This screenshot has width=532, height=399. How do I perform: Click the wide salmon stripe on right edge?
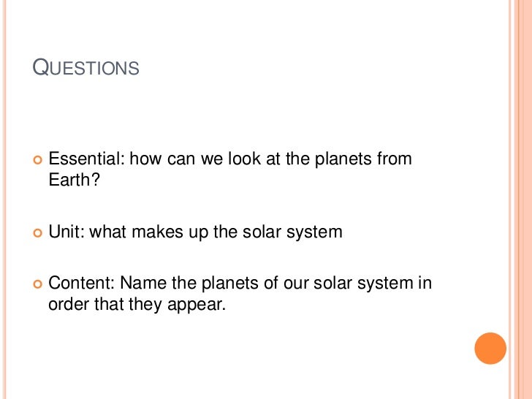[x=523, y=199]
